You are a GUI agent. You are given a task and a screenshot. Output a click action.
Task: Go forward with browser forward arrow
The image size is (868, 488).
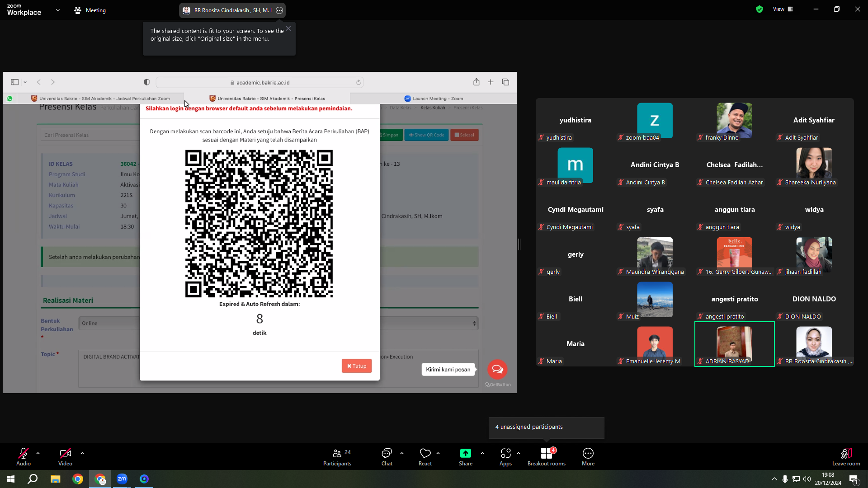pyautogui.click(x=53, y=82)
